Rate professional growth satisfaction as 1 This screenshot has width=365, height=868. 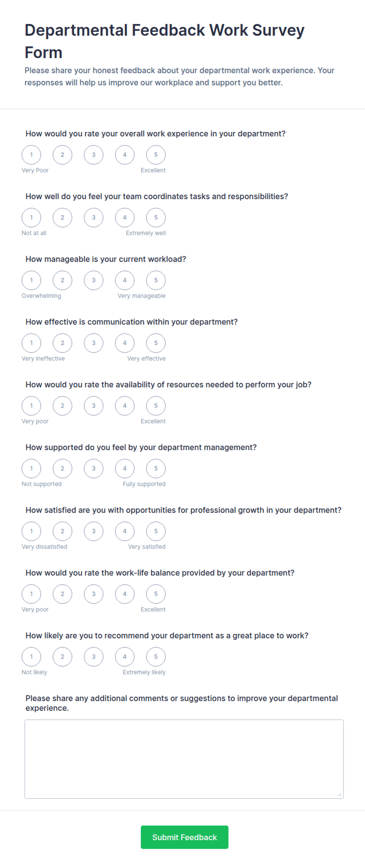point(31,531)
